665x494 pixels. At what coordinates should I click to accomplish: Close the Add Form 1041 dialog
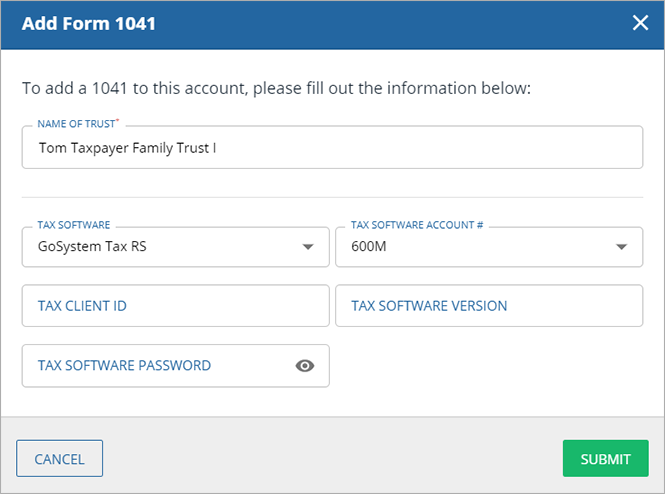[640, 23]
